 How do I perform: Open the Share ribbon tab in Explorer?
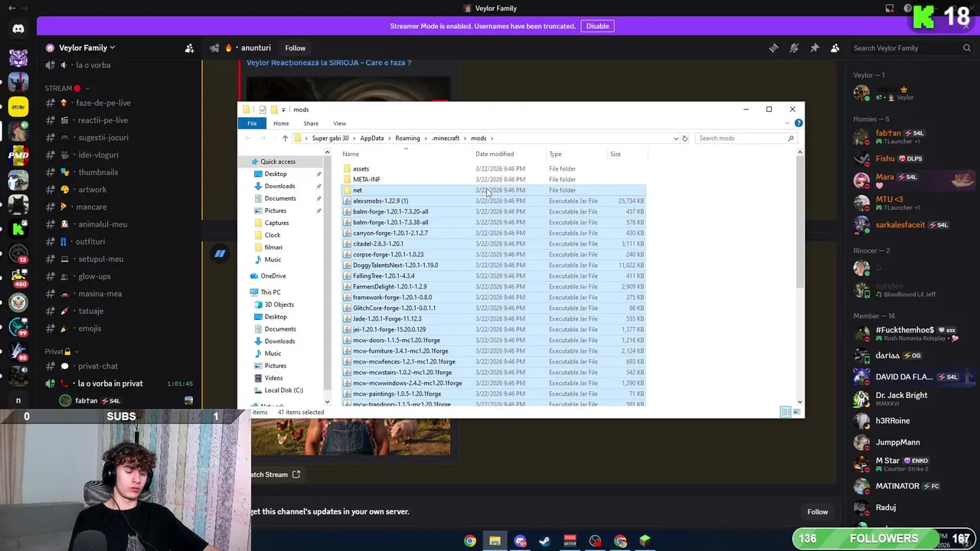click(311, 123)
